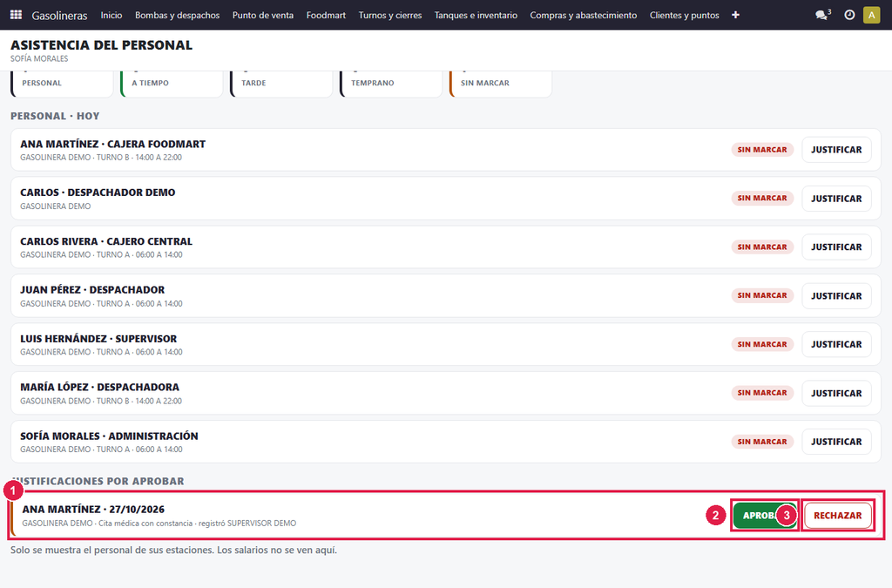The width and height of the screenshot is (892, 588).
Task: Click Justificar for Carlos Rivera
Action: pos(836,247)
